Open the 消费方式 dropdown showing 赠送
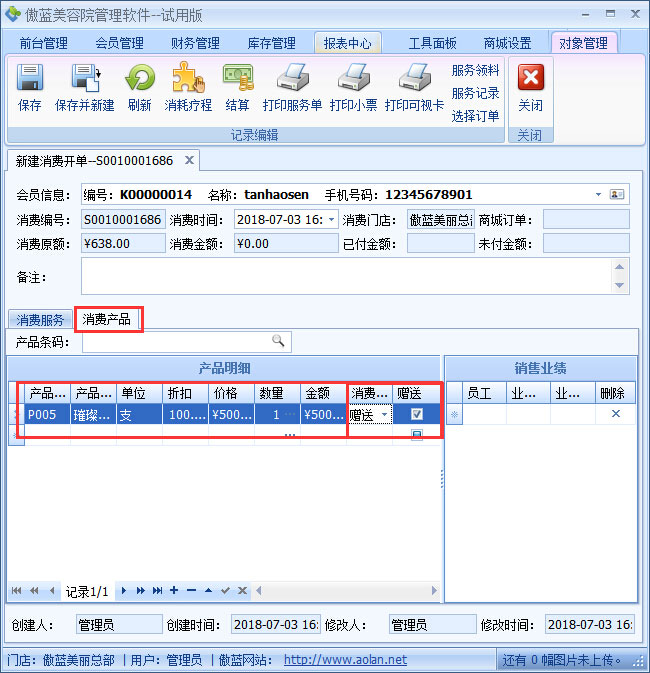Image resolution: width=650 pixels, height=673 pixels. [384, 415]
